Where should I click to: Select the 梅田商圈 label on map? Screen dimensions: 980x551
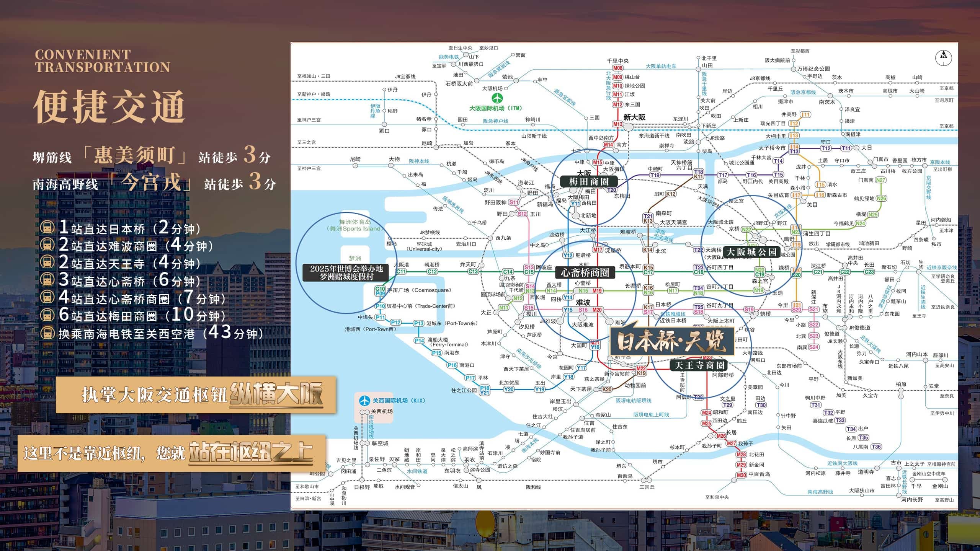tap(588, 181)
